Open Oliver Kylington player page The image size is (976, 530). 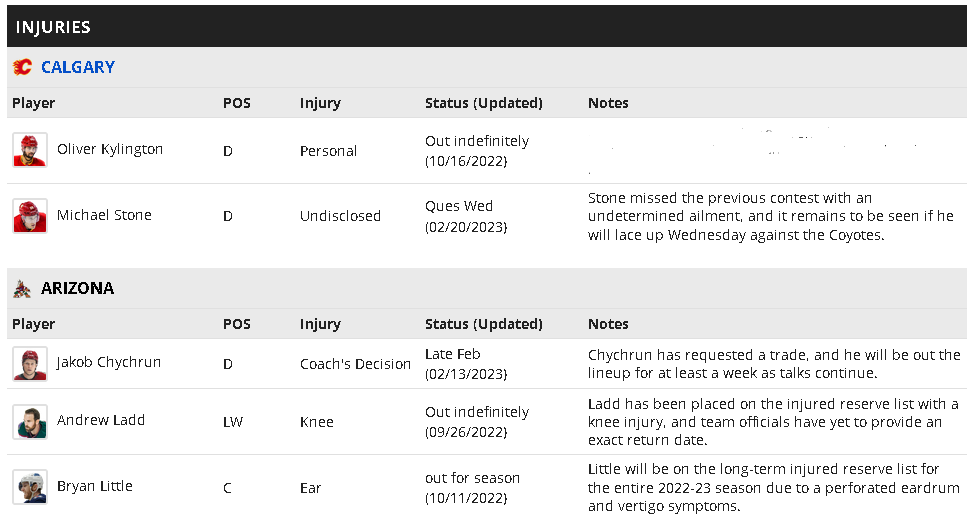coord(110,149)
